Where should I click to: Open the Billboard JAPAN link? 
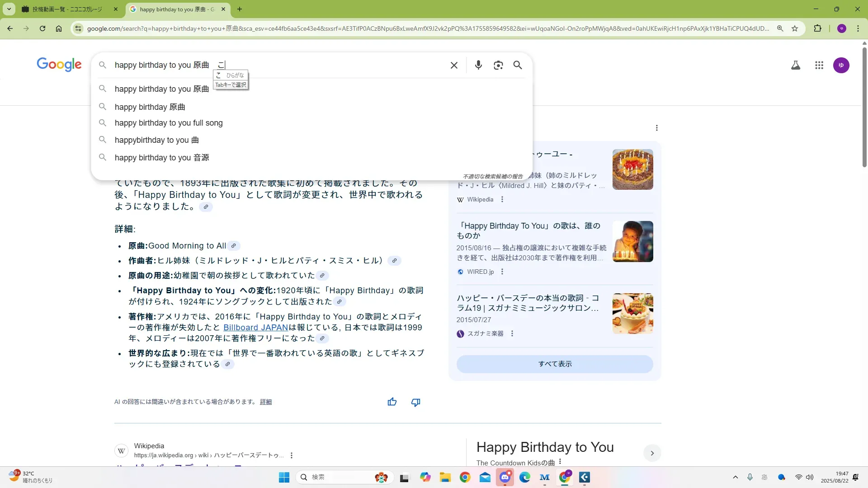pos(255,328)
